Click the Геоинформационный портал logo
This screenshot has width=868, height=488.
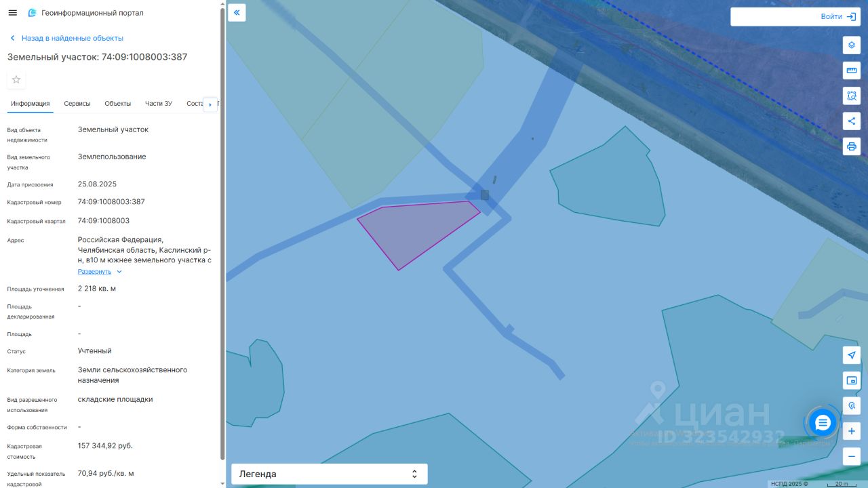85,13
